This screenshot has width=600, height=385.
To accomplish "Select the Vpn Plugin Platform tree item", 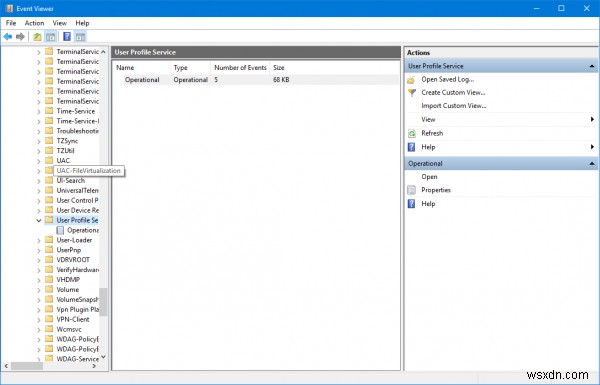I will tap(77, 310).
